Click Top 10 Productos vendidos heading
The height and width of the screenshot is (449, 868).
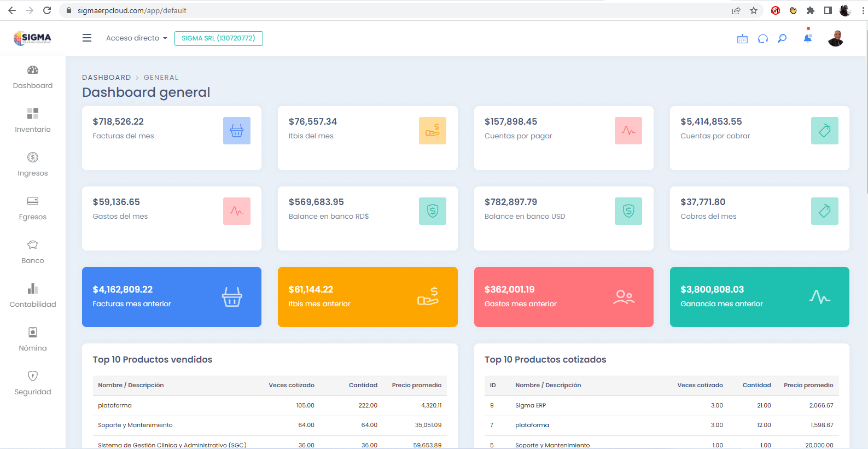coord(153,359)
